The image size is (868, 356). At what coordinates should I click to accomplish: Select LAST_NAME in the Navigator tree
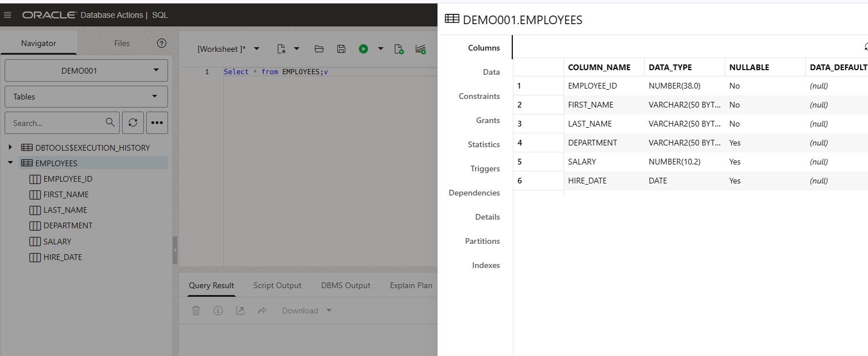[65, 210]
